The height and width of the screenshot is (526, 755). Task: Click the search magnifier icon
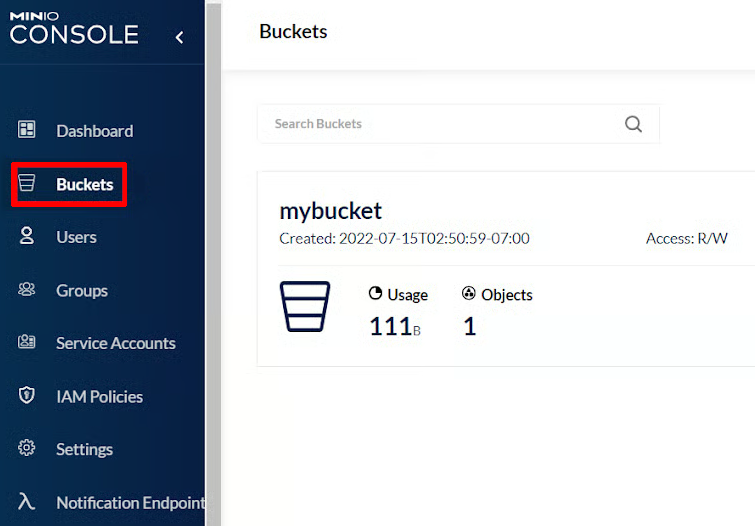pos(633,124)
